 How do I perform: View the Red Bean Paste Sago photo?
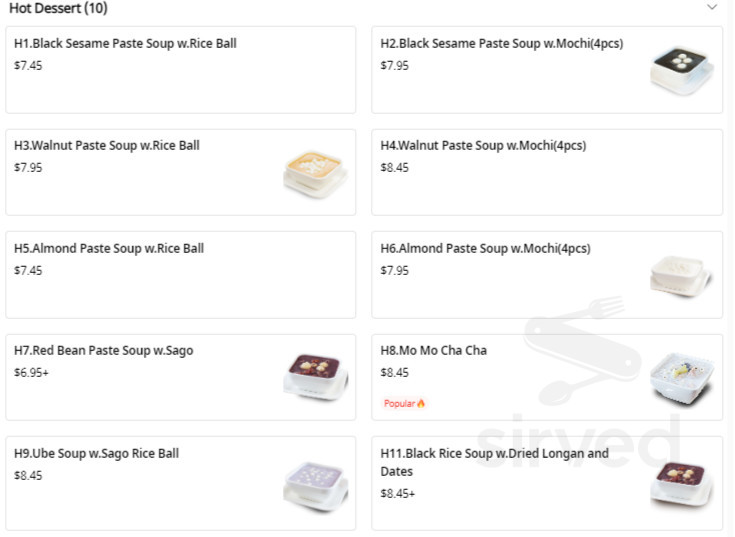coord(315,376)
